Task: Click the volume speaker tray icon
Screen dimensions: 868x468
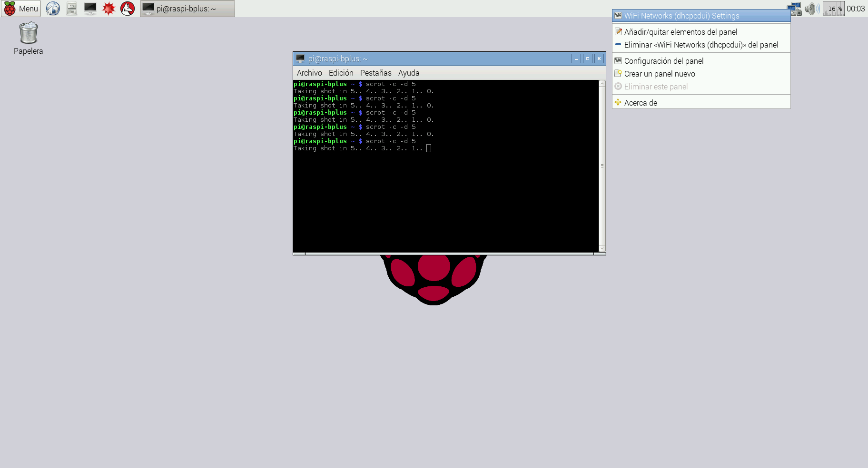Action: pyautogui.click(x=811, y=9)
